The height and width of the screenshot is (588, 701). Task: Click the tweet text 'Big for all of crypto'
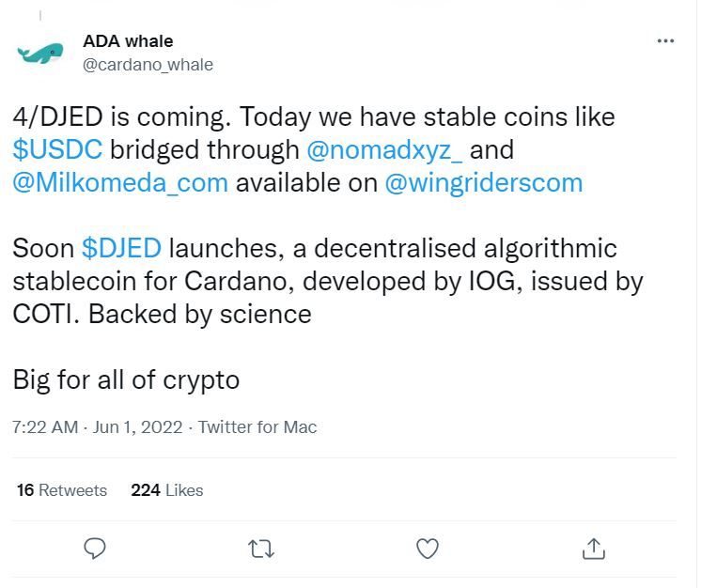(x=126, y=380)
